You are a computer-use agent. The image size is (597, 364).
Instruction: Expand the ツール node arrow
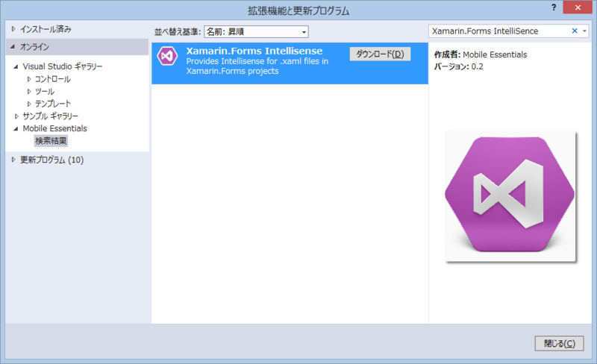[x=29, y=92]
